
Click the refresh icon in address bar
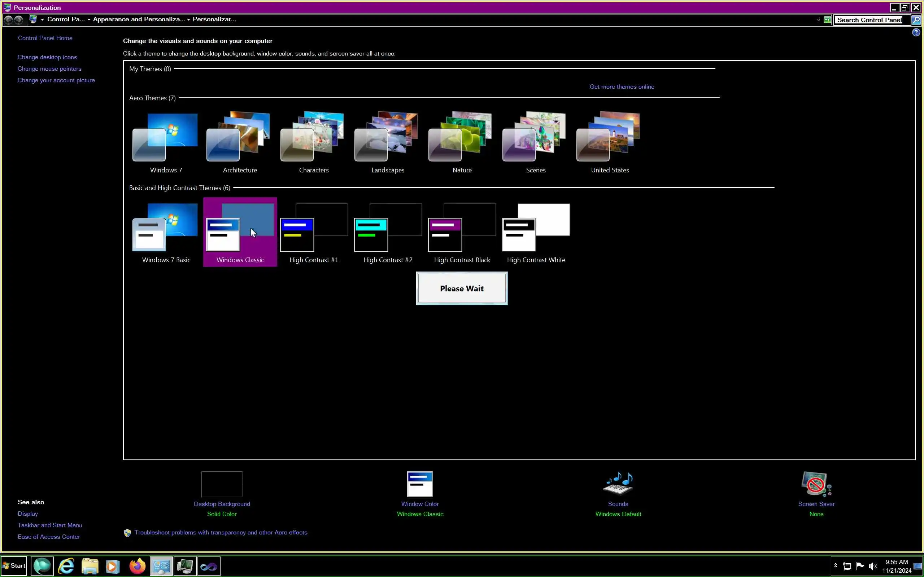(x=827, y=20)
